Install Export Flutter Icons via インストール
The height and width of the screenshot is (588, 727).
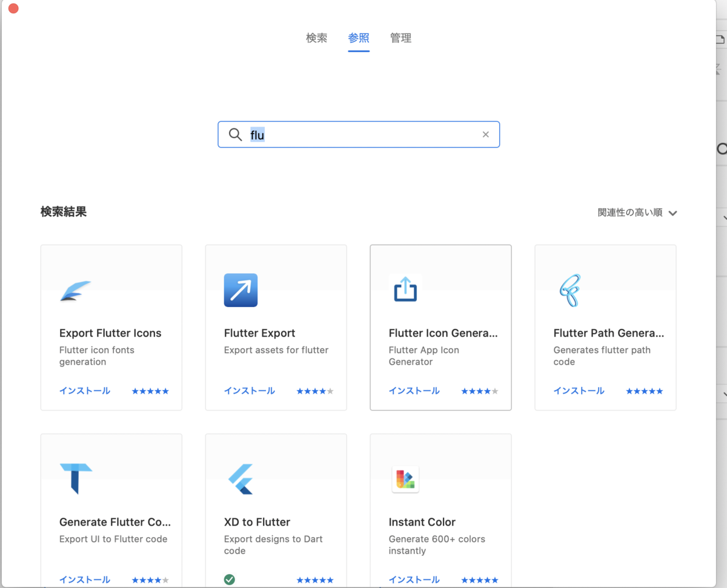(x=85, y=391)
